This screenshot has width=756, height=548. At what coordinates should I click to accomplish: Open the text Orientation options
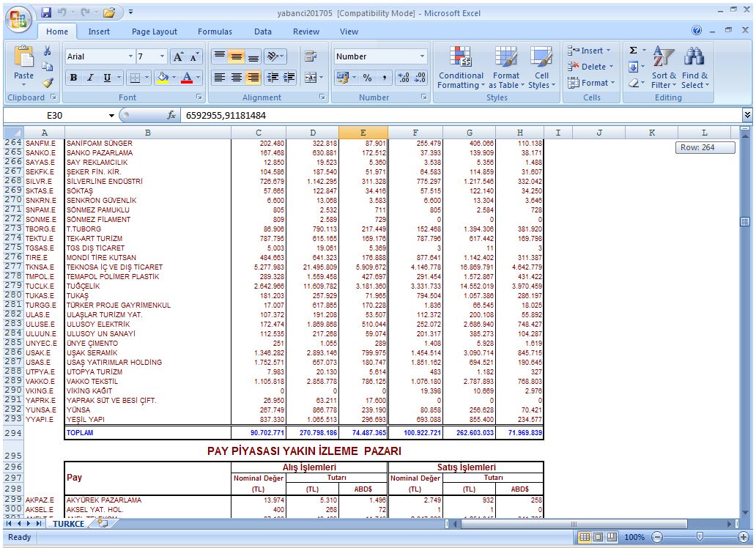click(x=273, y=56)
